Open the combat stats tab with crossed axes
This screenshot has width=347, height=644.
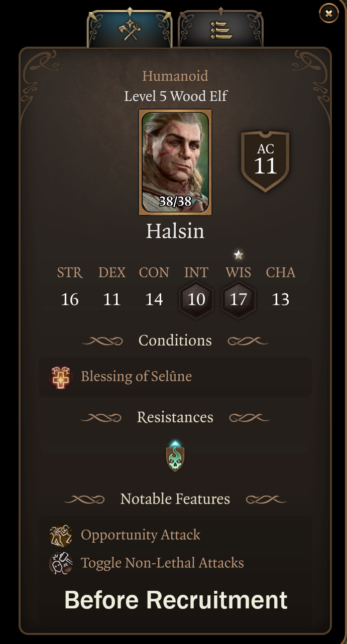[x=130, y=30]
